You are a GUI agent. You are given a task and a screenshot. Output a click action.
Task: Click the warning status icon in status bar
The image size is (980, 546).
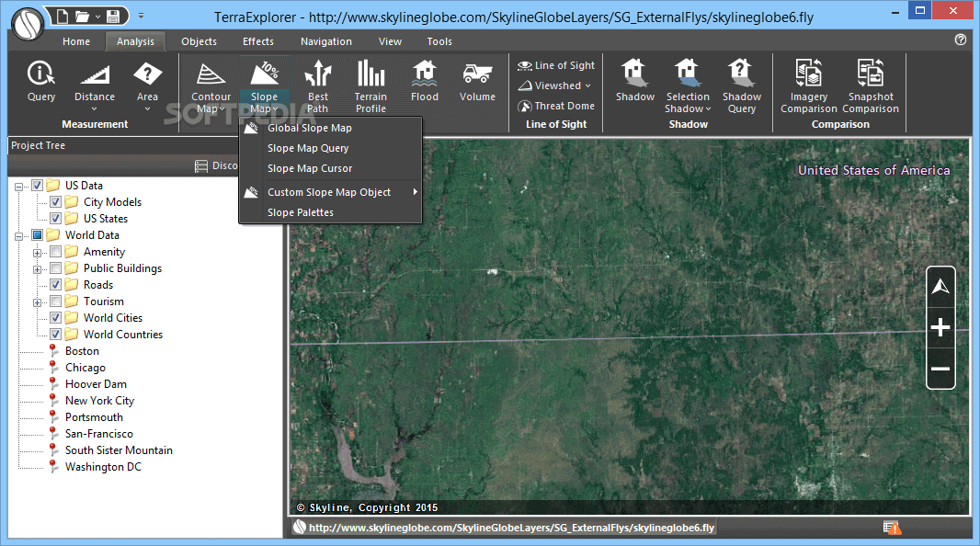point(892,528)
